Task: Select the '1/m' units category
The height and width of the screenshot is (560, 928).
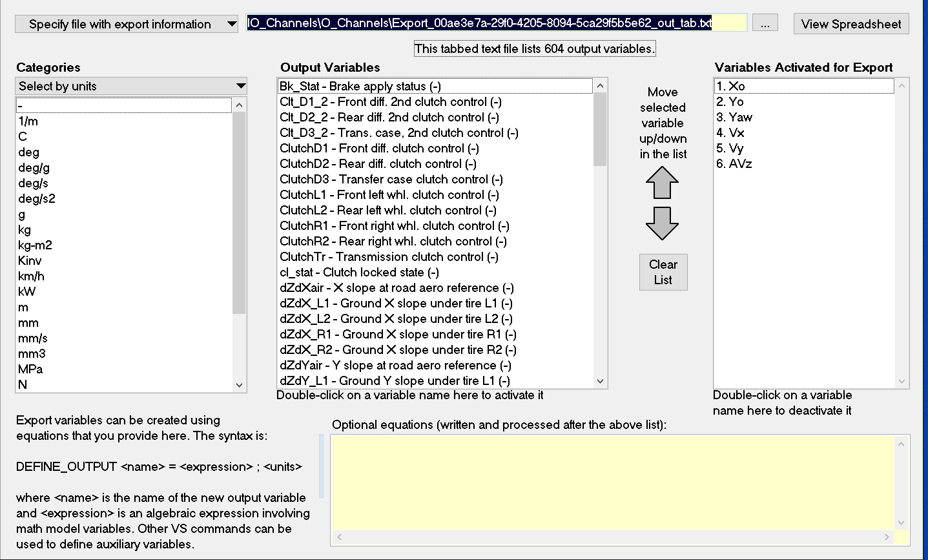Action: (124, 121)
